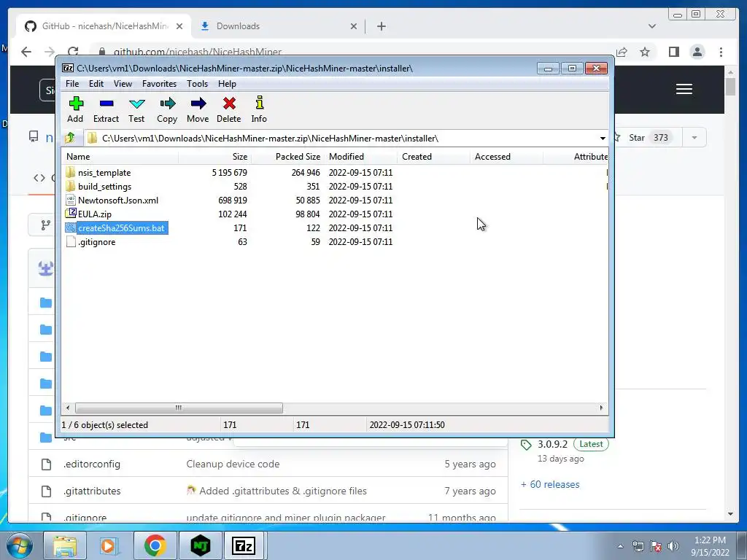Click the Move toolbar icon
747x560 pixels.
click(198, 109)
